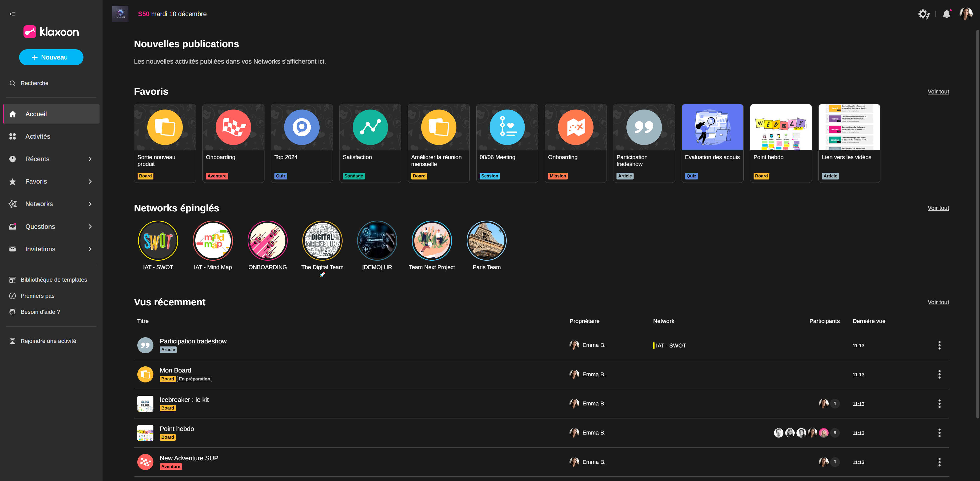
Task: Click Rejoindre une activité
Action: pos(48,341)
